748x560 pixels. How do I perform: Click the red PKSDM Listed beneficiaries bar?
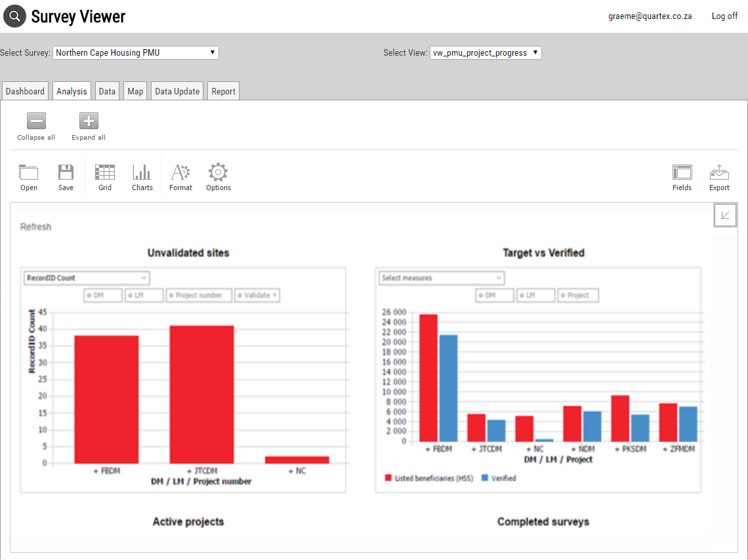point(620,418)
